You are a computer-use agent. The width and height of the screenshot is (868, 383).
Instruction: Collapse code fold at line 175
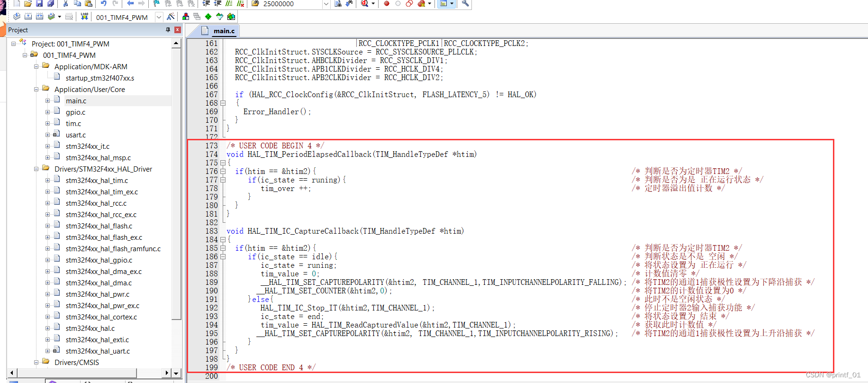click(x=223, y=163)
